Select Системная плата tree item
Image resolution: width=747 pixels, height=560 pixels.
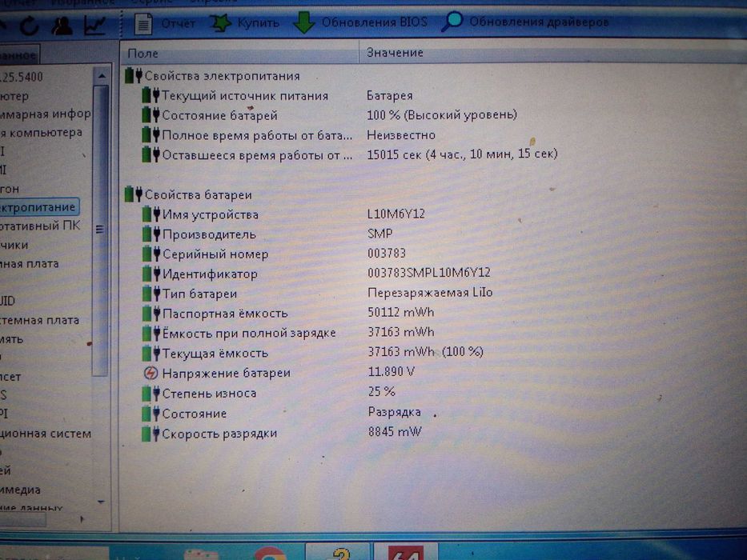pyautogui.click(x=39, y=321)
